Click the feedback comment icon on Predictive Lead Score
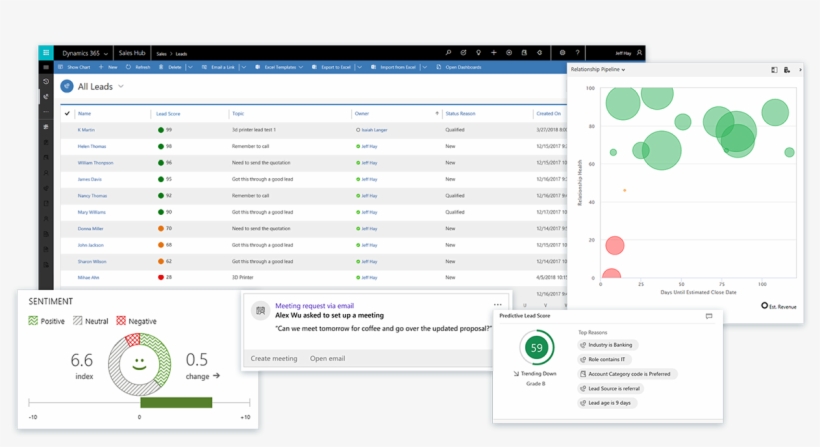Viewport: 820px width, 447px height. (x=709, y=316)
